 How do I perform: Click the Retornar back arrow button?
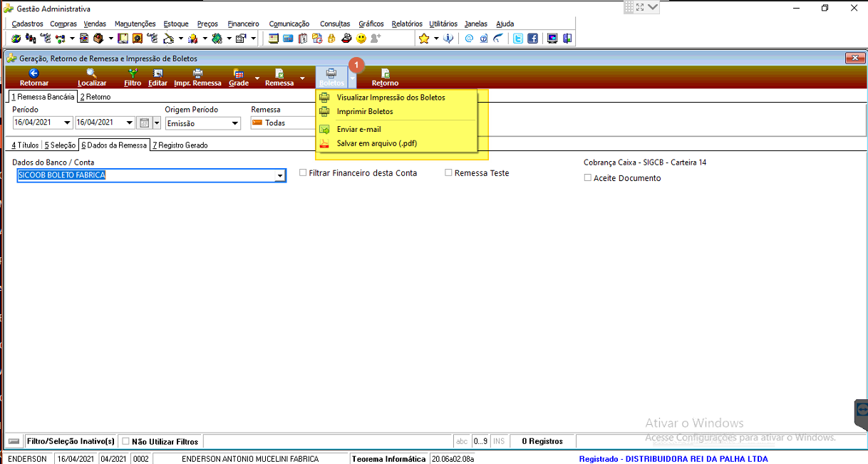pos(34,77)
